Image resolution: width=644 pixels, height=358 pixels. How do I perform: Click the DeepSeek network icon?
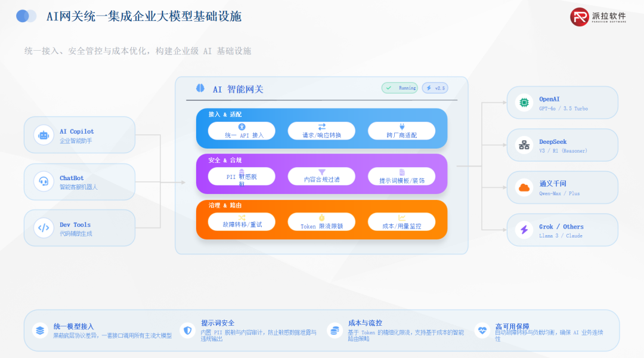click(524, 145)
